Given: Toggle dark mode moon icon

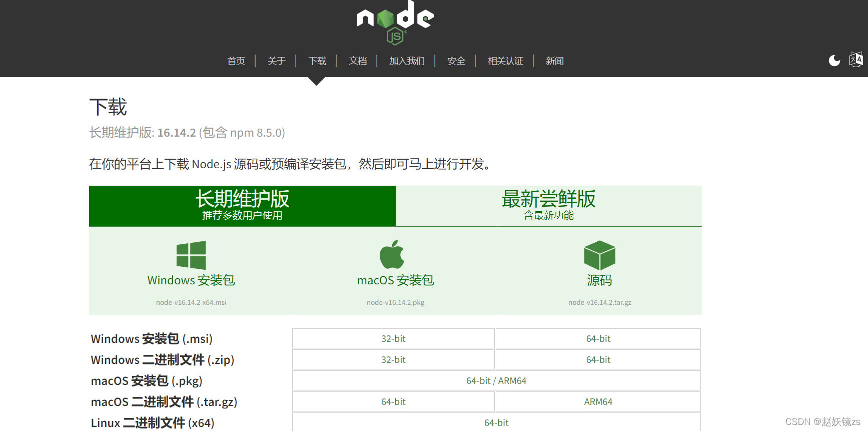Looking at the screenshot, I should pyautogui.click(x=834, y=61).
